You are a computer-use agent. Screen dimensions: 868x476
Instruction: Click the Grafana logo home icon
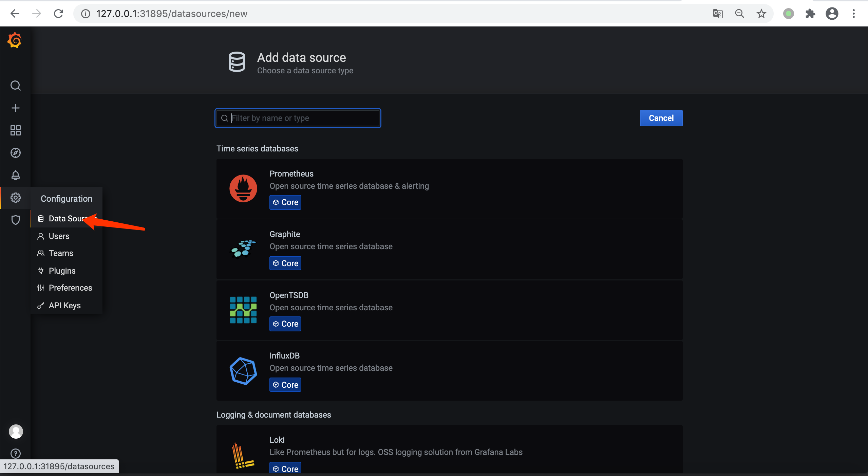click(15, 40)
